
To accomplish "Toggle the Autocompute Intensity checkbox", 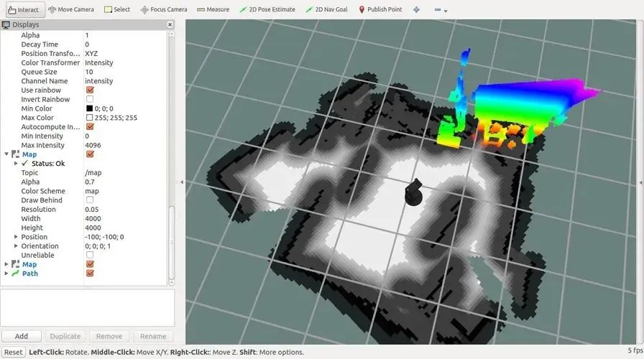I will tap(90, 126).
